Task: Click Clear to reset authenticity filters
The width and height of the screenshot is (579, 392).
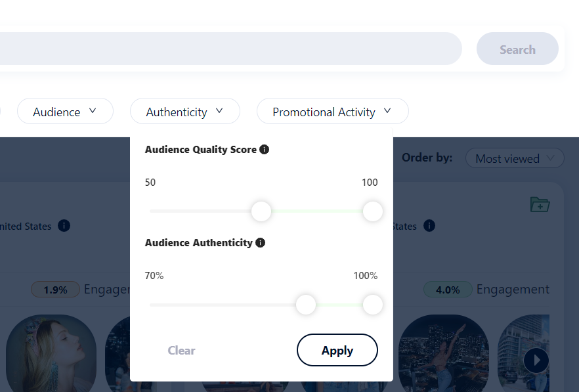Action: 181,351
